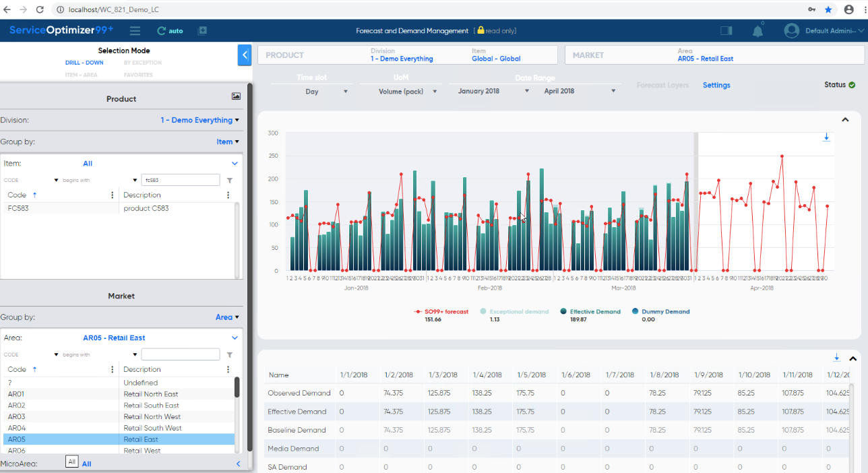Image resolution: width=868 pixels, height=473 pixels.
Task: Click item code filter input fc583
Action: 180,180
